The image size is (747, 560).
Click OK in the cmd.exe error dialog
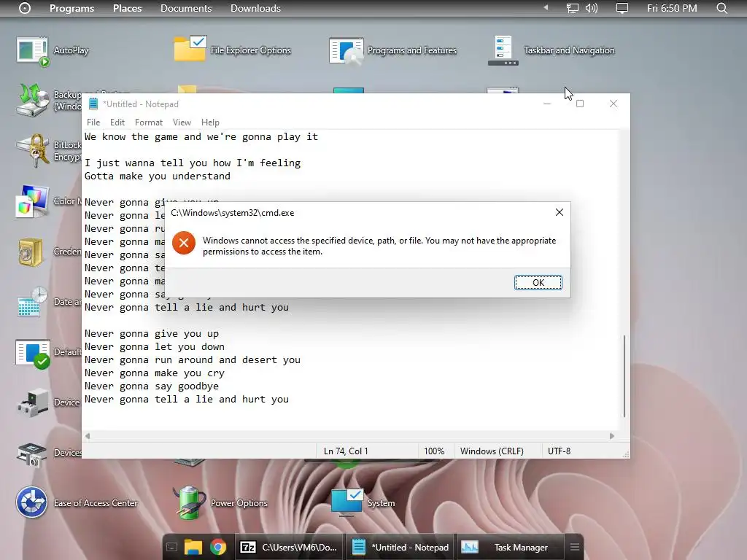click(x=538, y=282)
